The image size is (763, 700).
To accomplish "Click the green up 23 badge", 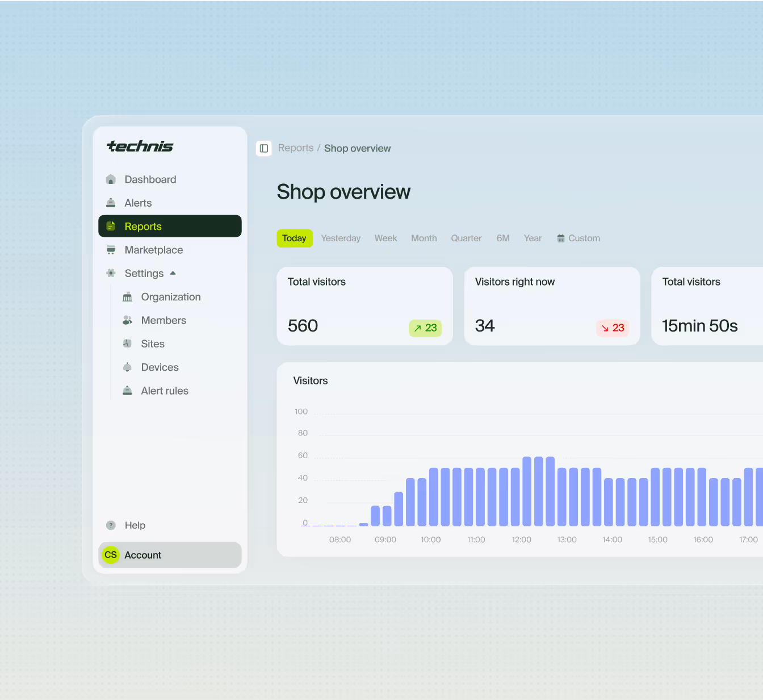I will (425, 328).
